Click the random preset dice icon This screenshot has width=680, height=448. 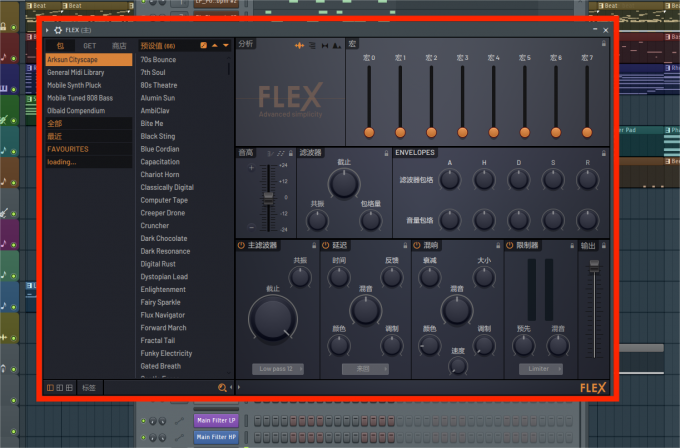203,45
